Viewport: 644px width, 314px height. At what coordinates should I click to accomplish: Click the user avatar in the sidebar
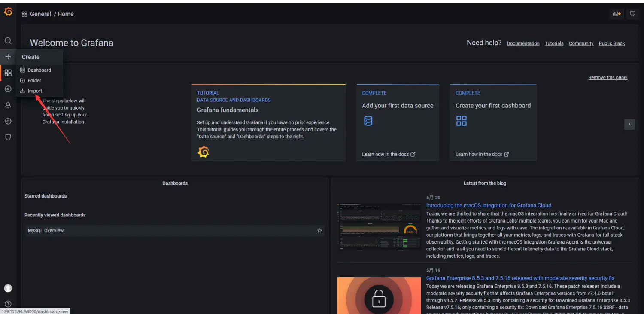(8, 288)
